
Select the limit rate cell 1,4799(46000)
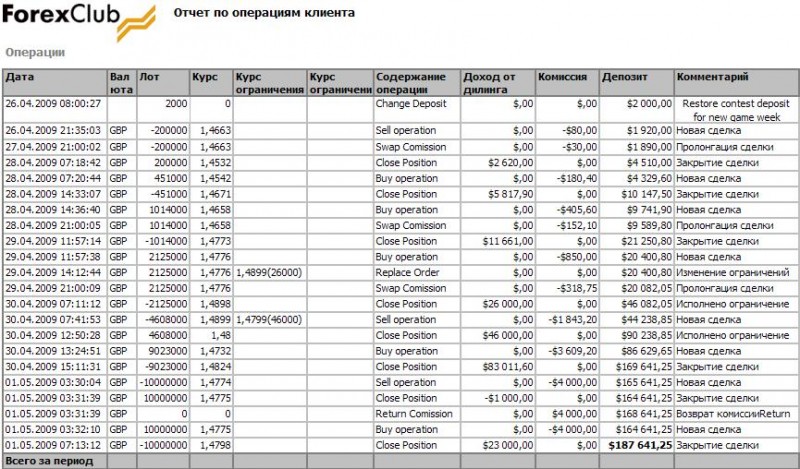click(x=269, y=319)
